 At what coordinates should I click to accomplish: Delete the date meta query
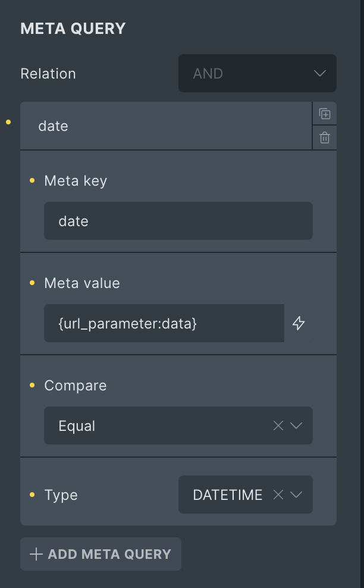click(325, 137)
